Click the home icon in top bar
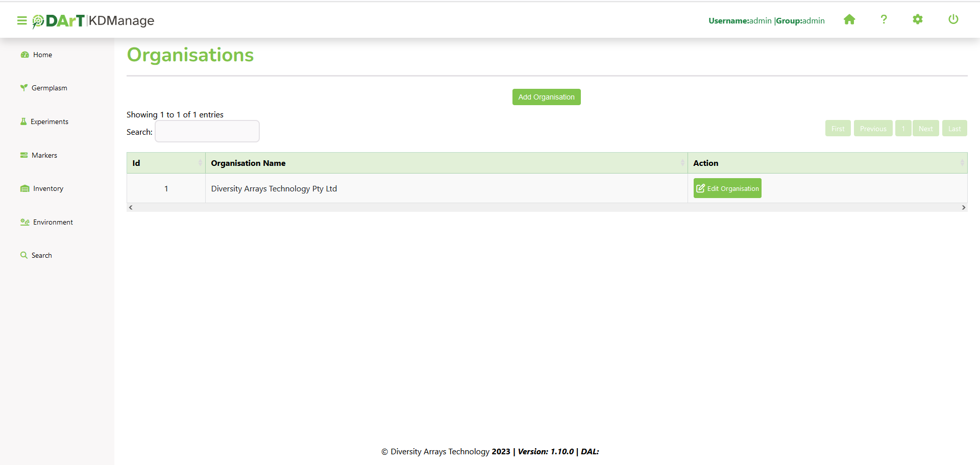The image size is (980, 465). [x=849, y=20]
